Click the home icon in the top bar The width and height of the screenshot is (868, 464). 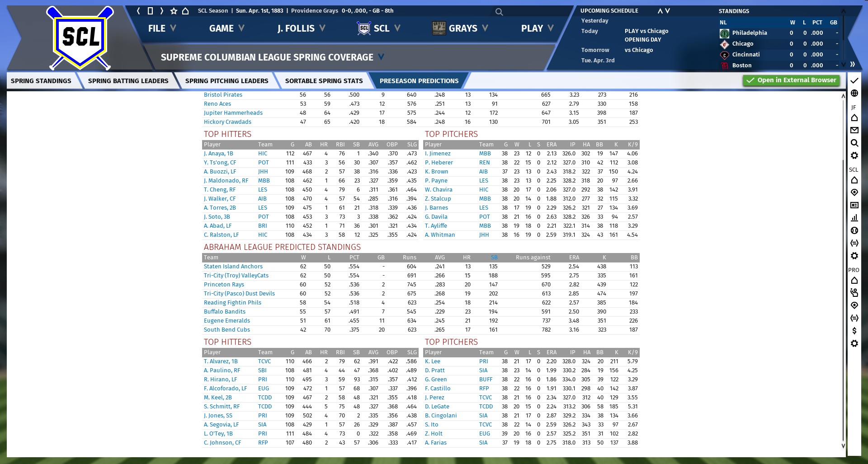pyautogui.click(x=185, y=11)
